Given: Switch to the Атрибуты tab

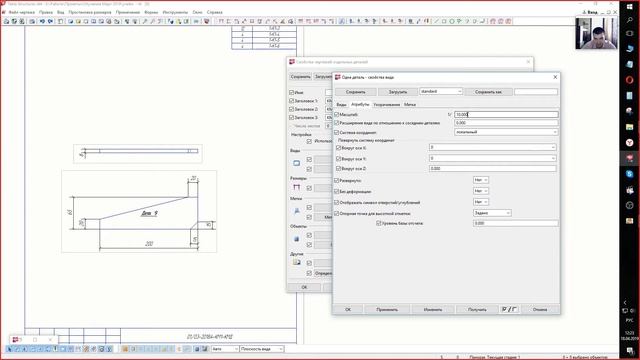Looking at the screenshot, I should tap(360, 104).
